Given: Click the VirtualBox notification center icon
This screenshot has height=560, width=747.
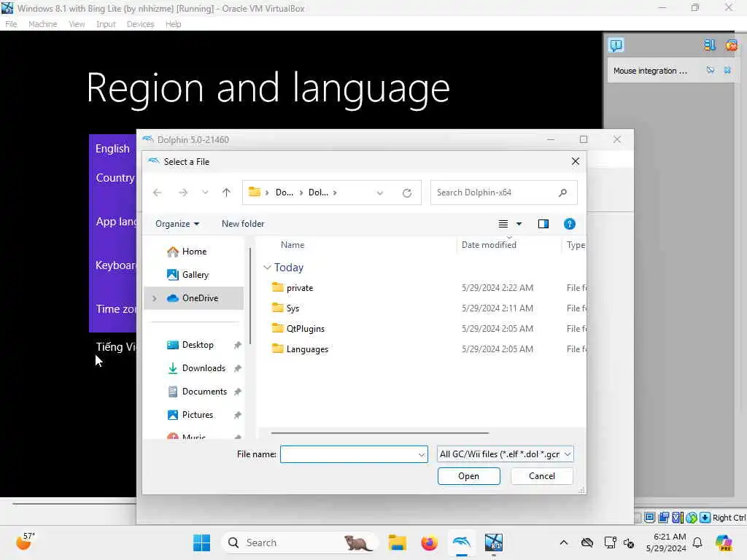Looking at the screenshot, I should click(616, 45).
